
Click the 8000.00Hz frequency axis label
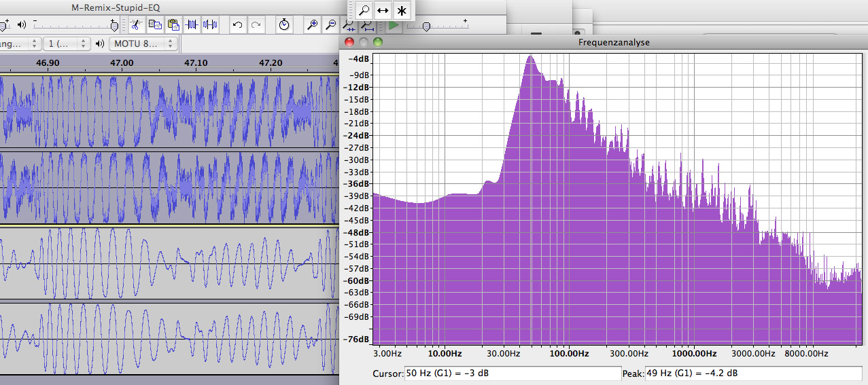(x=807, y=354)
